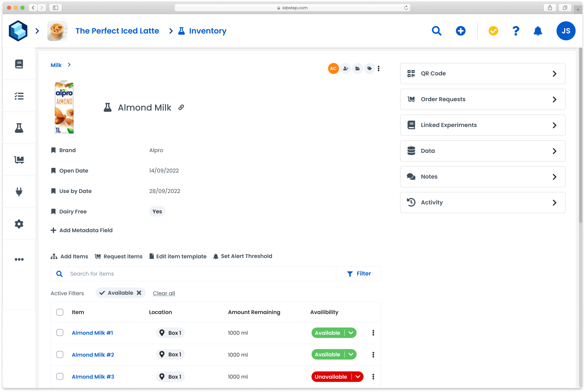
Task: Click the share user icon on Almond Milk
Action: click(x=345, y=68)
